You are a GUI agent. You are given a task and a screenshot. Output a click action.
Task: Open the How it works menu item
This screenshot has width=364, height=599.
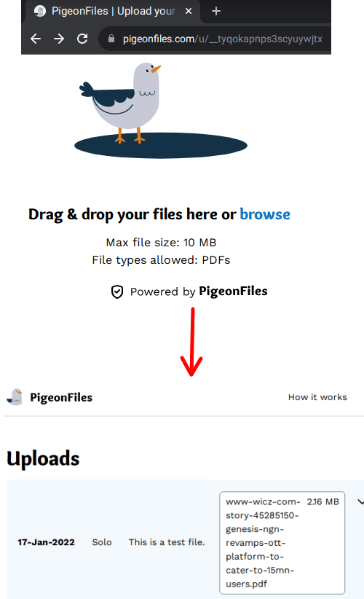(317, 397)
